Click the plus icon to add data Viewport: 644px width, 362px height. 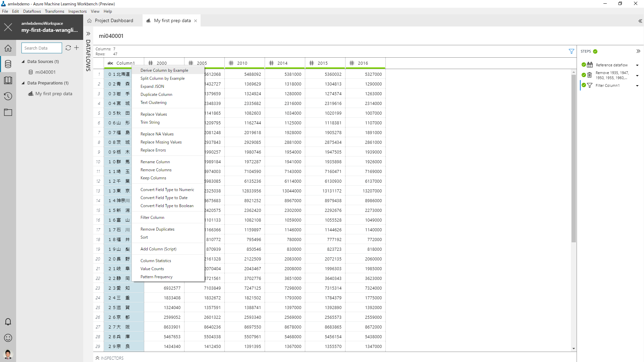tap(76, 48)
